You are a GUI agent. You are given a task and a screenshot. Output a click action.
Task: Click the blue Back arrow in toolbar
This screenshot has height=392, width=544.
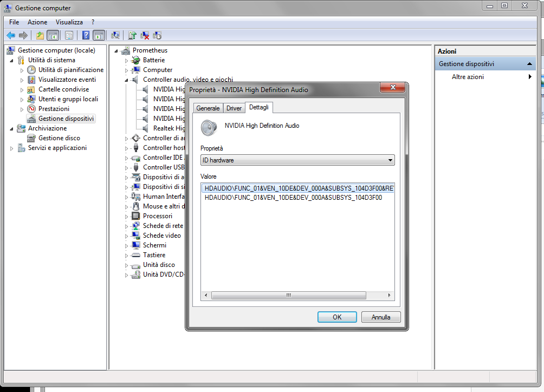(x=11, y=35)
